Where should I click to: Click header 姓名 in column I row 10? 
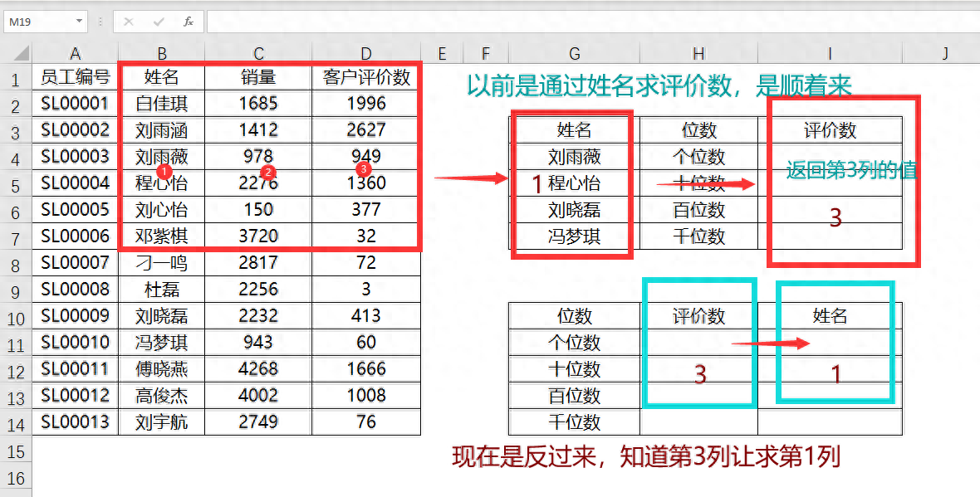tap(830, 316)
